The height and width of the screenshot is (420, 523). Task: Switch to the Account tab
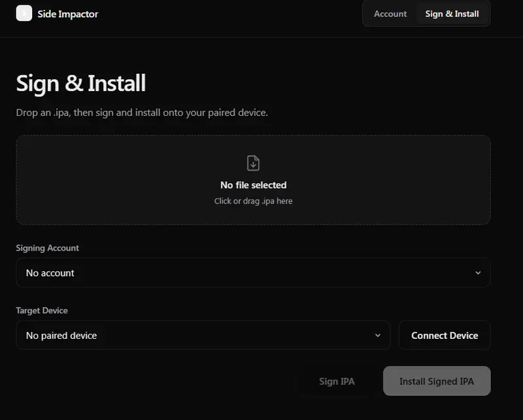[390, 14]
